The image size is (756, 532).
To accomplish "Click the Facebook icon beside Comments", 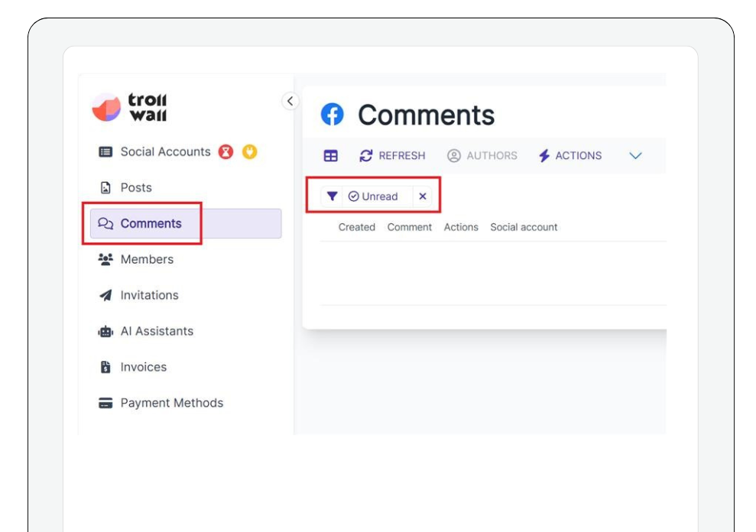I will (332, 115).
